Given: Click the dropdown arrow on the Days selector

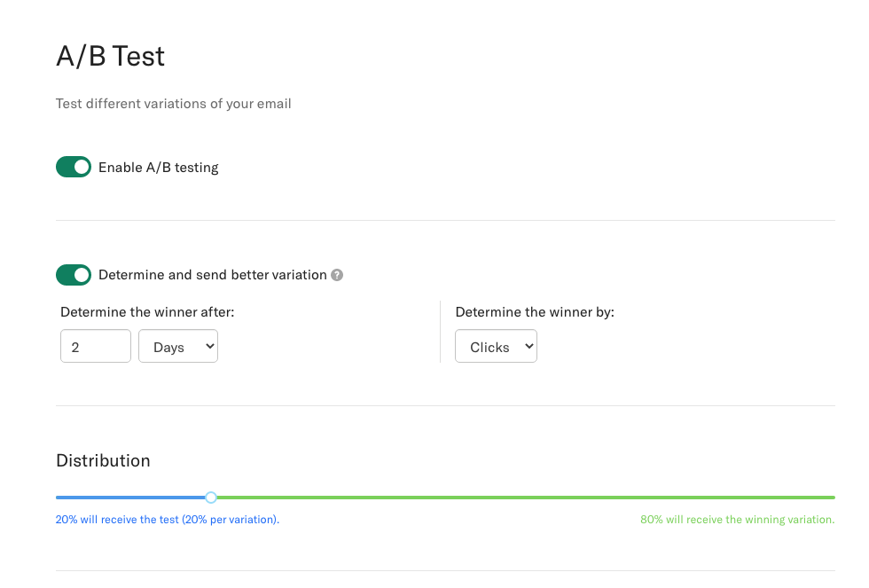Looking at the screenshot, I should 209,346.
